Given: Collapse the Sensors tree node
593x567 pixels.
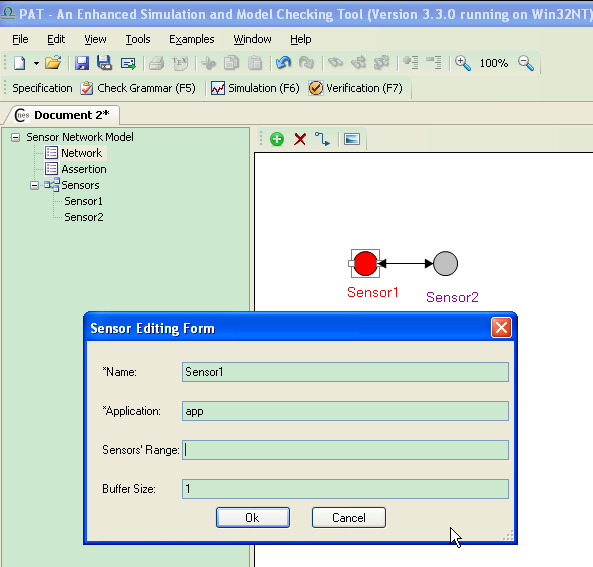Looking at the screenshot, I should [34, 185].
